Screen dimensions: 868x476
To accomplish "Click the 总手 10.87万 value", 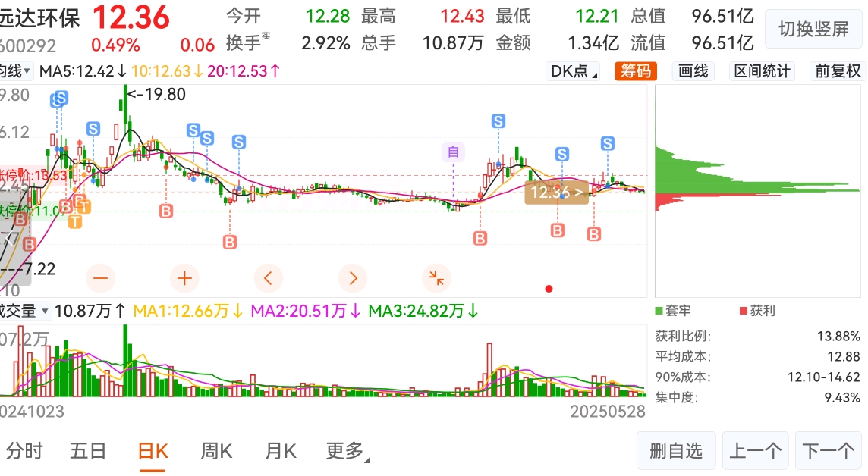I will [453, 42].
